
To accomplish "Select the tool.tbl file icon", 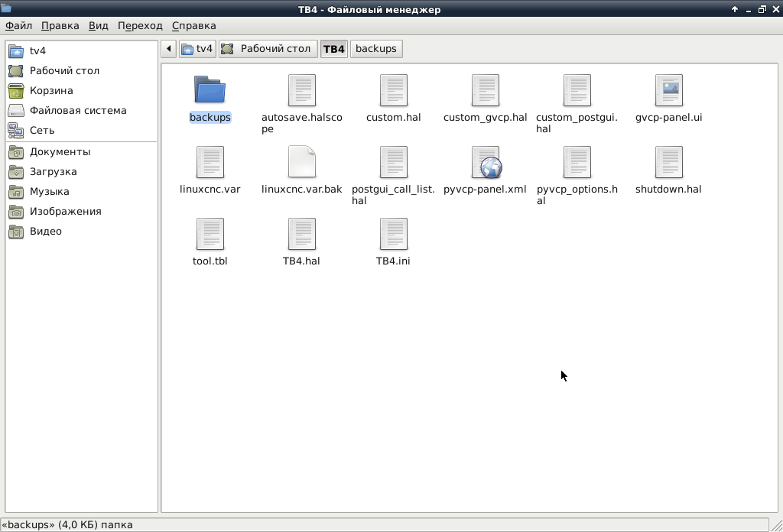I will [x=210, y=234].
